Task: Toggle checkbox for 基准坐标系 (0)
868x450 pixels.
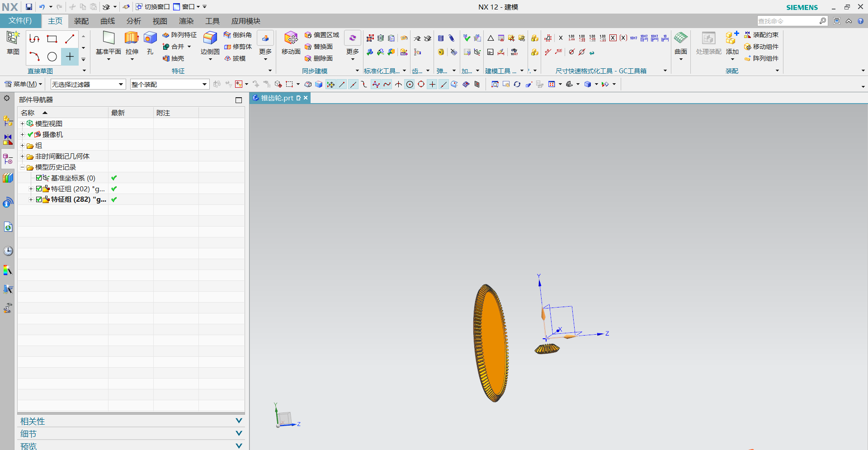Action: pos(39,178)
